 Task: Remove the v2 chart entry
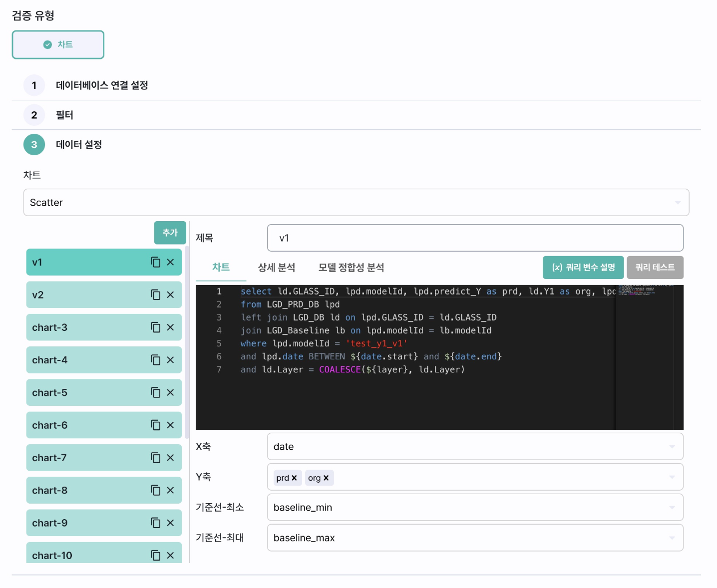(170, 294)
